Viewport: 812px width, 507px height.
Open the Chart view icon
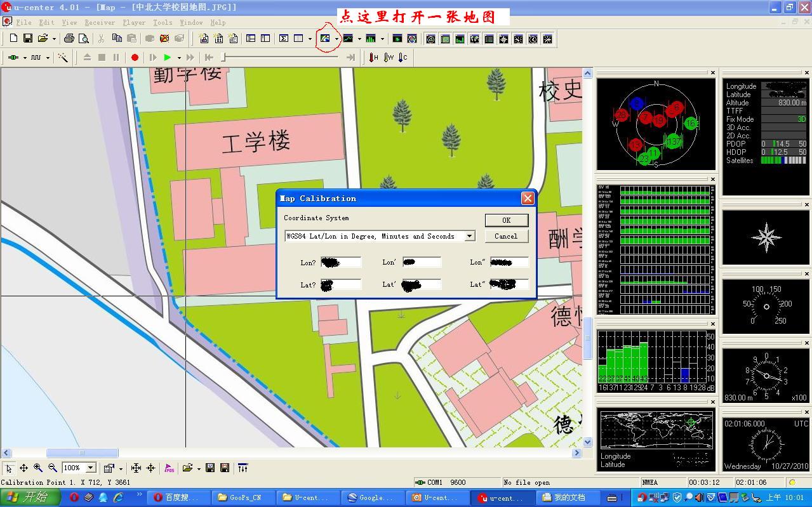pos(348,39)
